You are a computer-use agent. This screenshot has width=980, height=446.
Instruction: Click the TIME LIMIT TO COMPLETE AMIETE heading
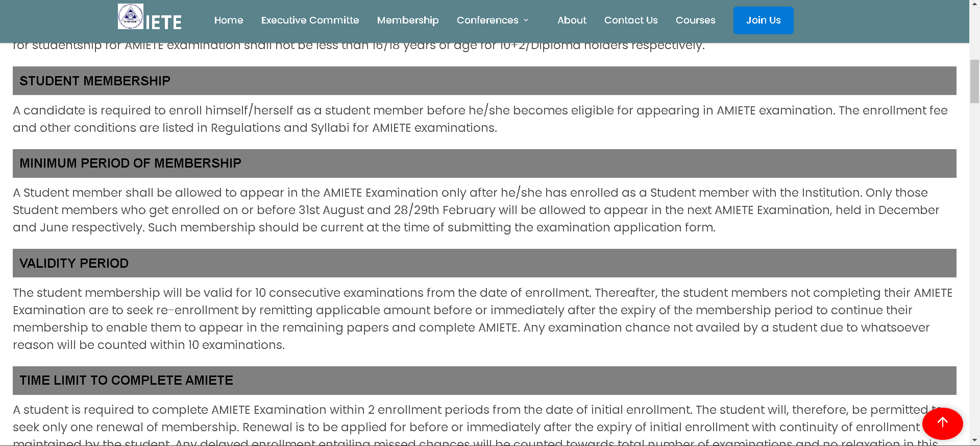pos(126,380)
